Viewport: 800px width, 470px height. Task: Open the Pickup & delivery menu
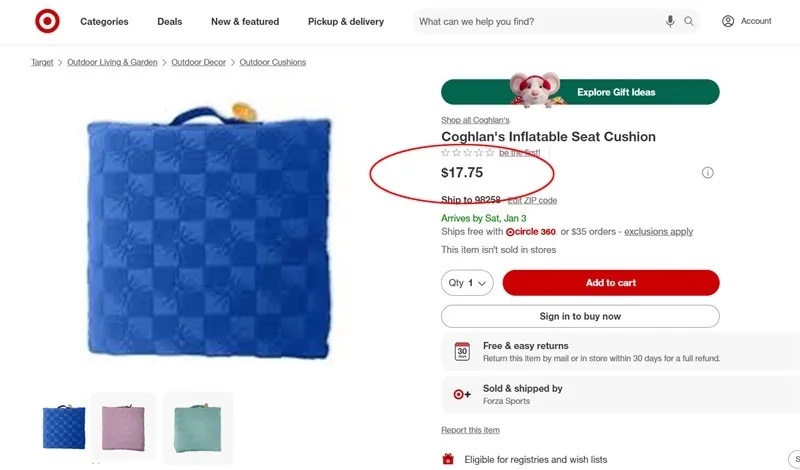tap(345, 22)
